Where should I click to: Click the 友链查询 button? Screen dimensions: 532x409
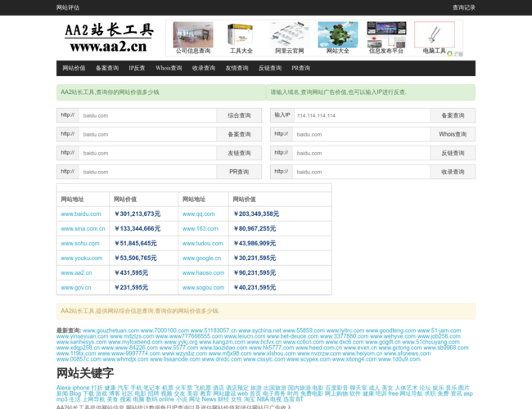[x=239, y=153]
